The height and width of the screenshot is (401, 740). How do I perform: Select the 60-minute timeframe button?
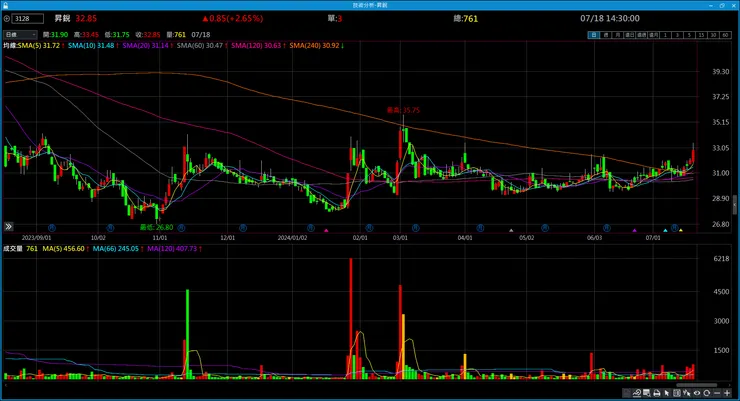[x=725, y=35]
